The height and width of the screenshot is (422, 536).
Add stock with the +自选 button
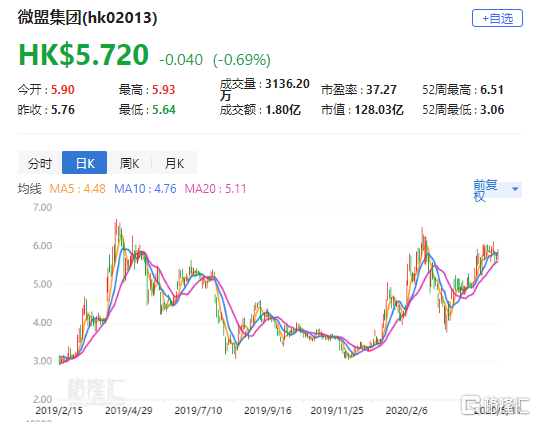[497, 18]
